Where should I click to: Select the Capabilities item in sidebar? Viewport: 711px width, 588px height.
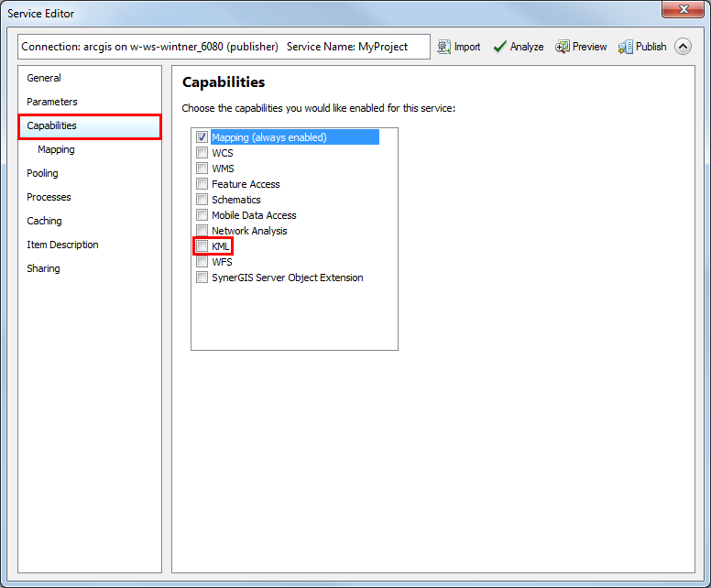[52, 125]
